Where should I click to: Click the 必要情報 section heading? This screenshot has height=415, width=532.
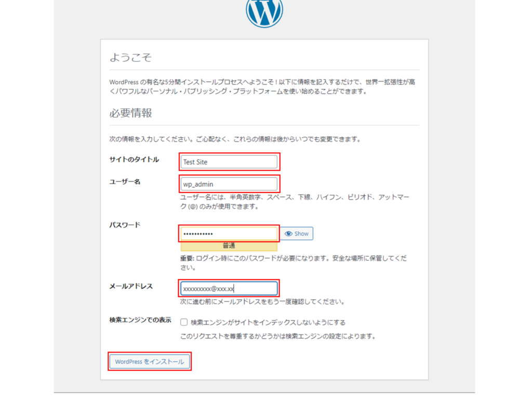click(130, 113)
